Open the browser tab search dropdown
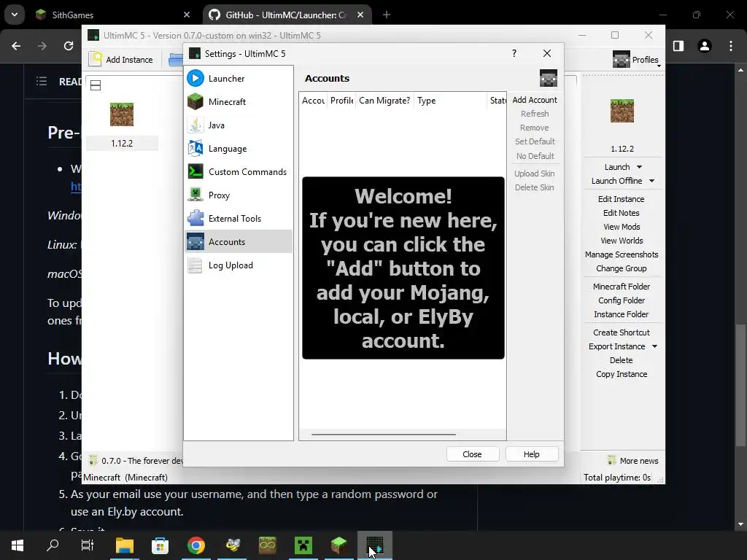 click(15, 15)
